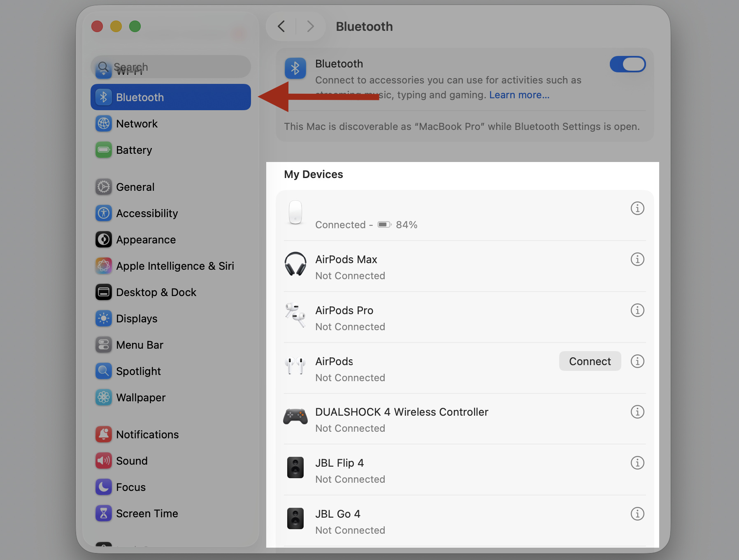The width and height of the screenshot is (739, 560).
Task: Select the JBL Flip 4 name
Action: 339,463
